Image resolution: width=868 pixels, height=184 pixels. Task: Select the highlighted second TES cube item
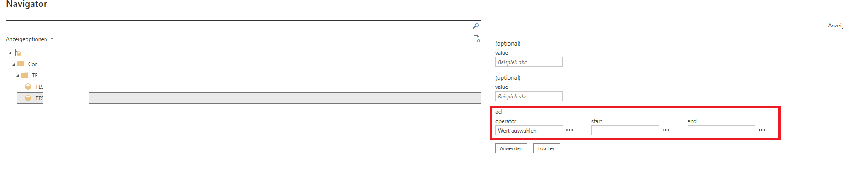[249, 98]
